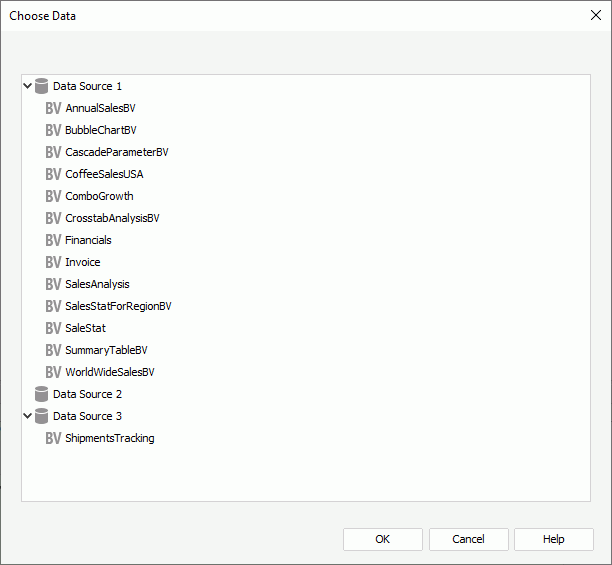
Task: Click the Data Source 2 database icon
Action: (x=41, y=394)
